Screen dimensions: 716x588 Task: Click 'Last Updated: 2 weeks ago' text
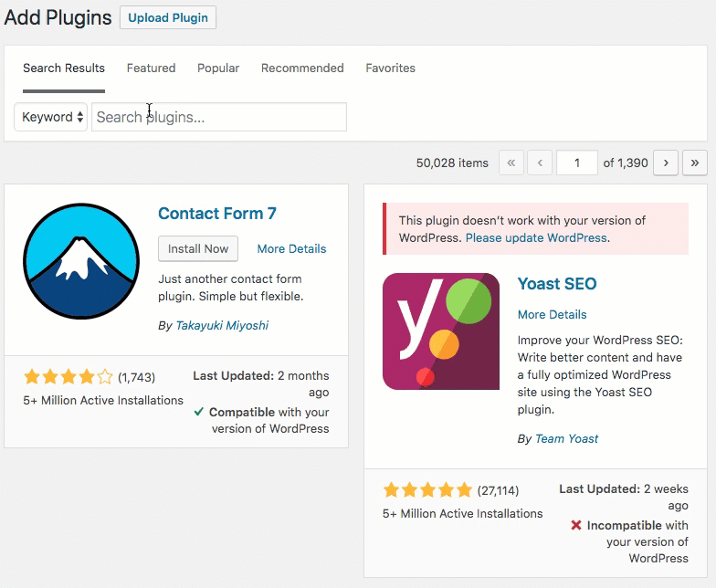(624, 497)
